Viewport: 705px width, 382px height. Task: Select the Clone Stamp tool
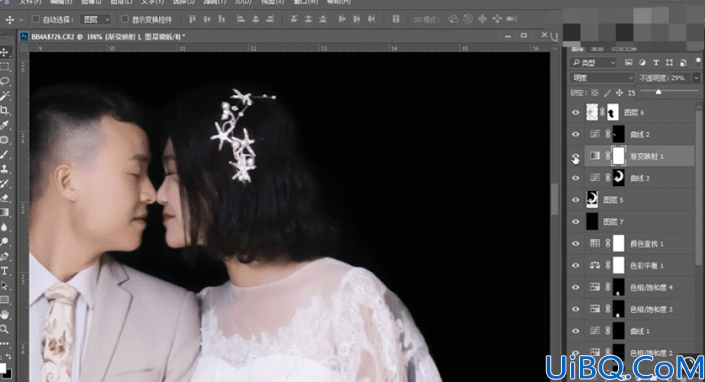4,169
